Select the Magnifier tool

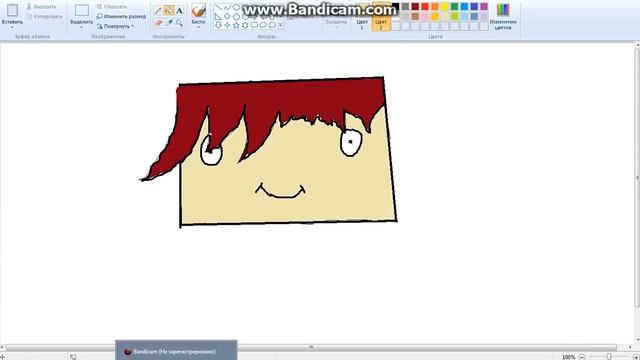point(179,23)
